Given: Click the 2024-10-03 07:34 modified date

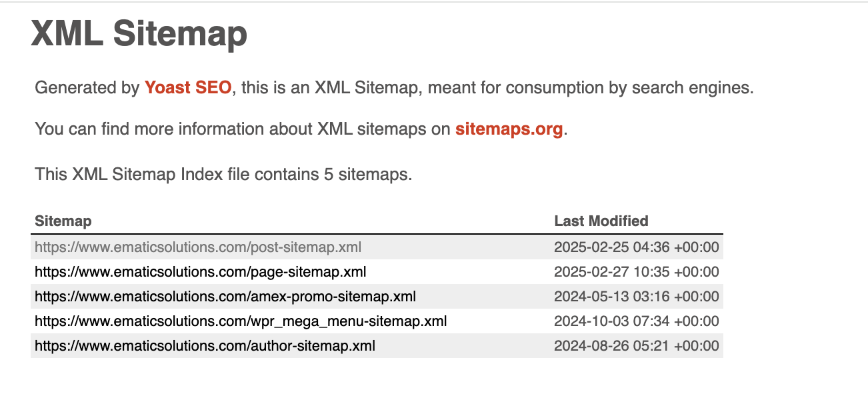Looking at the screenshot, I should pos(636,321).
